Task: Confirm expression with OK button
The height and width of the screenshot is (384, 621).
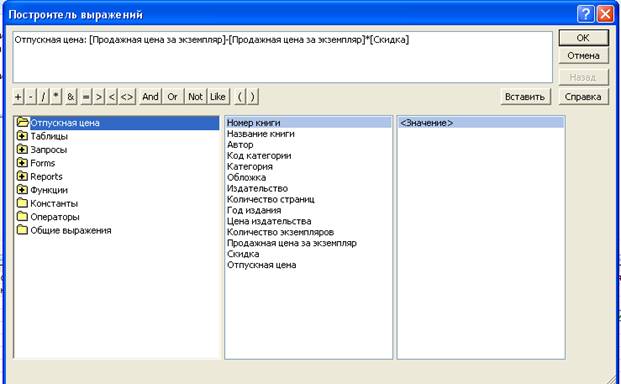Action: (x=583, y=38)
